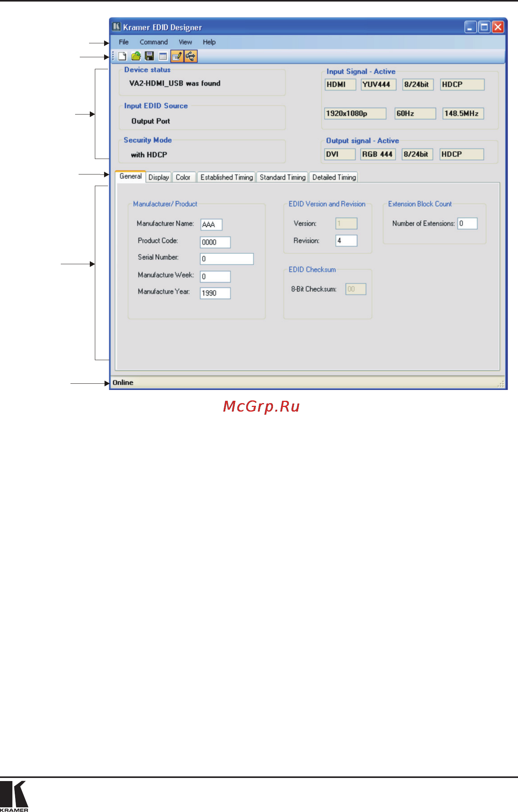Open the Standard Timing tab
Screen dimensions: 518x812
tap(283, 177)
